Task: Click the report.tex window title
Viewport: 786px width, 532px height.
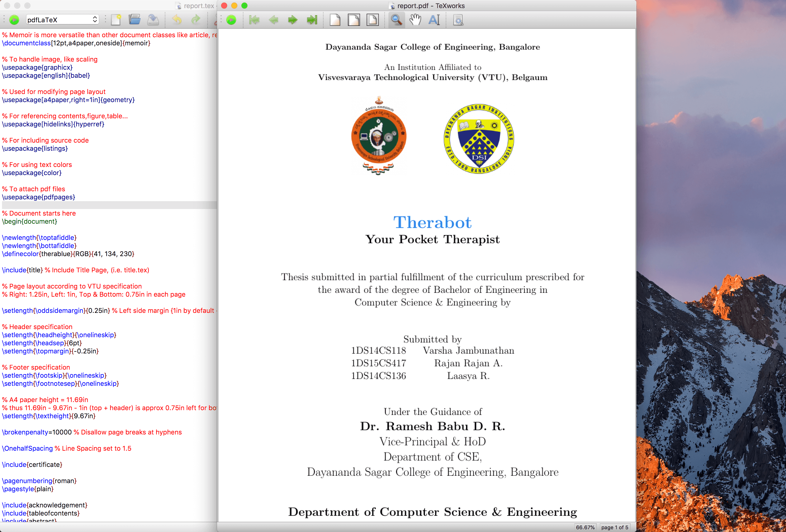Action: (x=199, y=6)
